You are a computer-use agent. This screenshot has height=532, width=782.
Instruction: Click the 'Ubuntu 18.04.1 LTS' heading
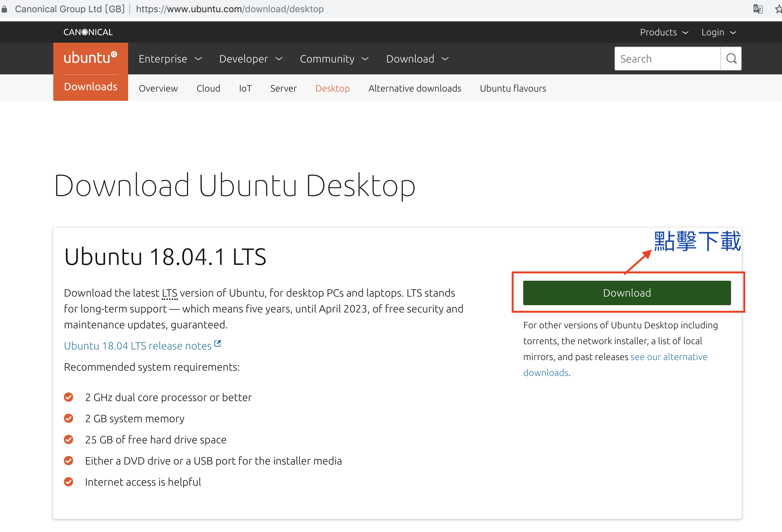coord(165,257)
